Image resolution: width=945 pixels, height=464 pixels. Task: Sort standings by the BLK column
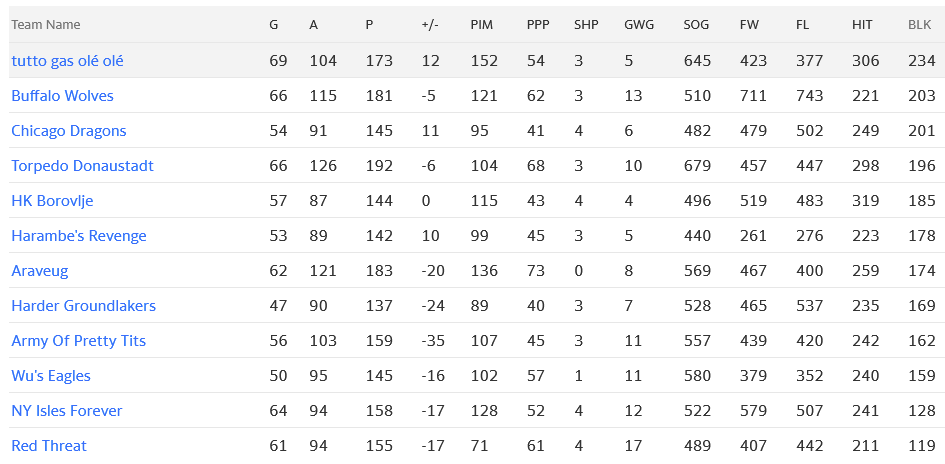pyautogui.click(x=919, y=24)
